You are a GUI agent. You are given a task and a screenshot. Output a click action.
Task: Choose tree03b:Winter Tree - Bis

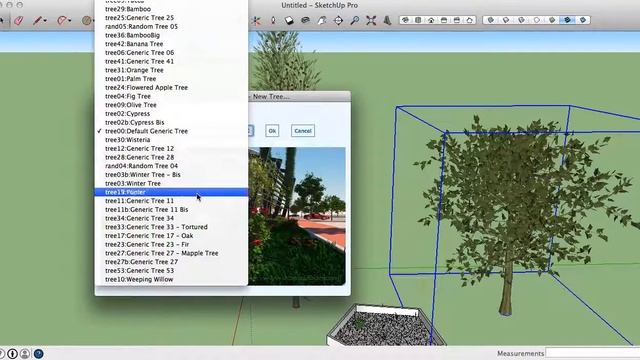(171, 175)
